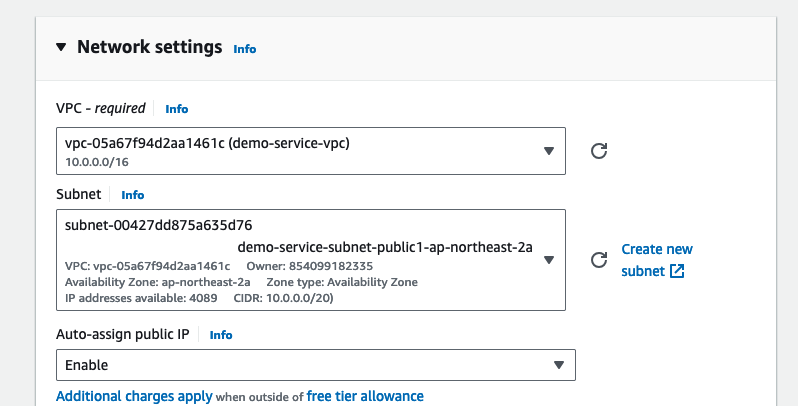Click the demo-service-subnet-public1-ap-northeast-2a subnet name

click(385, 247)
